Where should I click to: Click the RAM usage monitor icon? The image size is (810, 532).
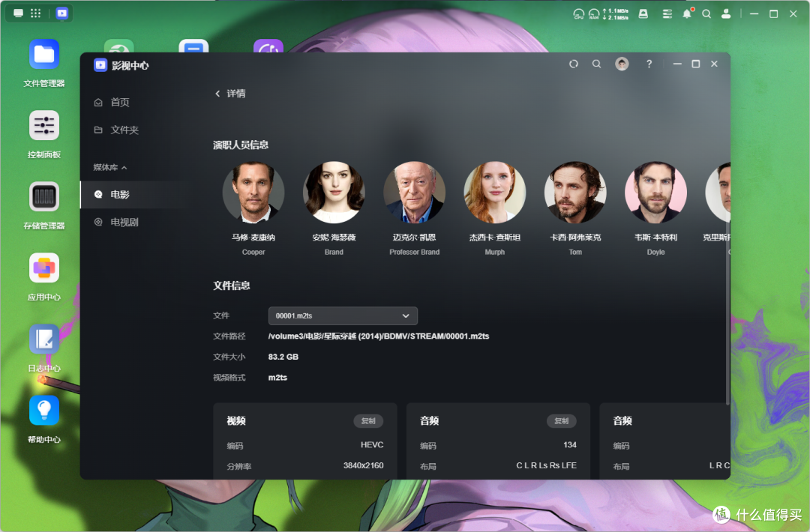click(594, 14)
